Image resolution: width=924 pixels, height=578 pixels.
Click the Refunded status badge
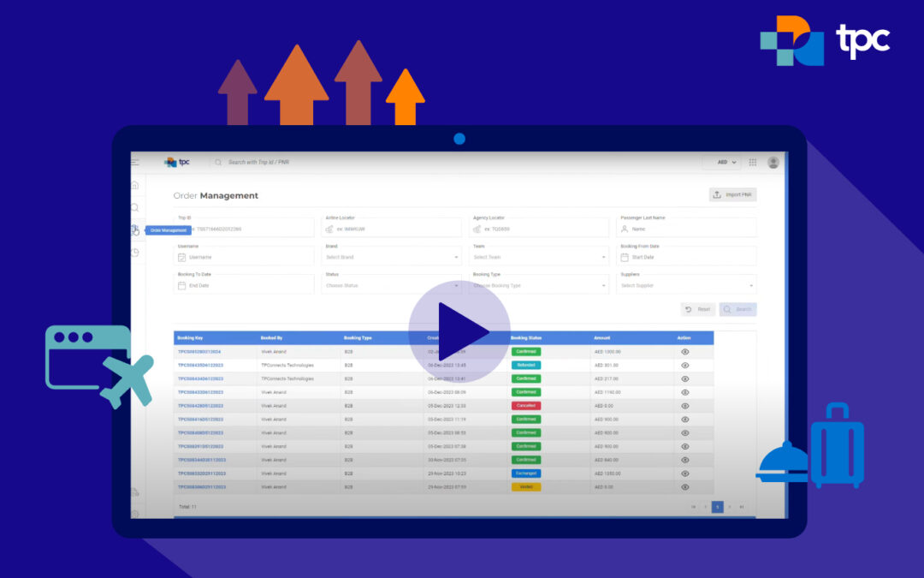525,365
